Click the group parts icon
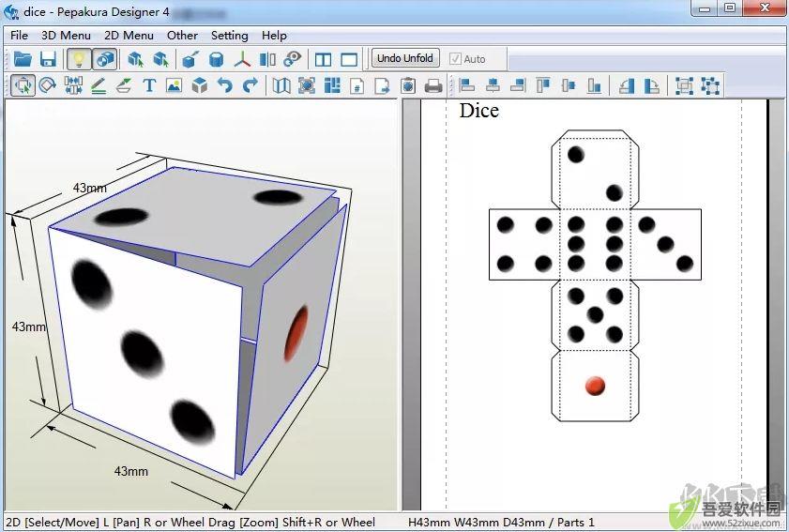This screenshot has height=532, width=789. (x=684, y=85)
